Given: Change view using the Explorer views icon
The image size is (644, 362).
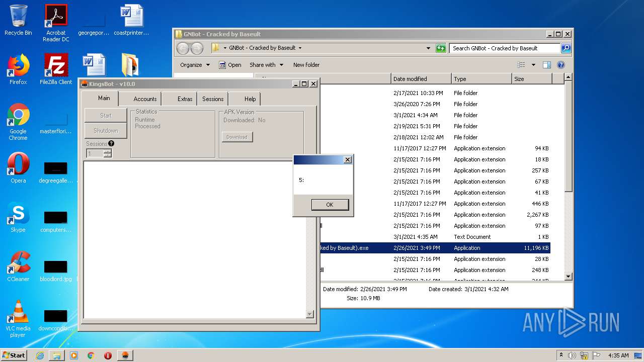Looking at the screenshot, I should click(521, 65).
